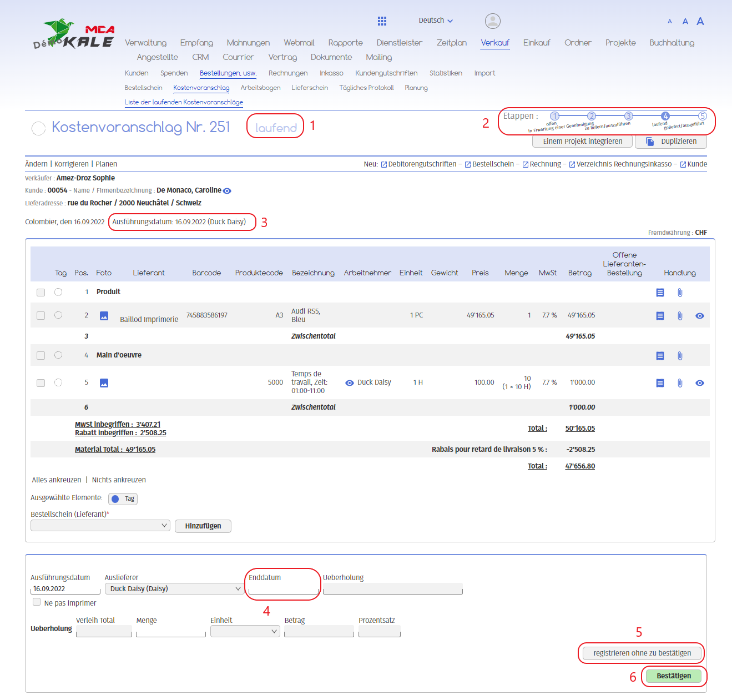The height and width of the screenshot is (700, 732).
Task: Switch to the Lieferschein tab
Action: pos(309,88)
